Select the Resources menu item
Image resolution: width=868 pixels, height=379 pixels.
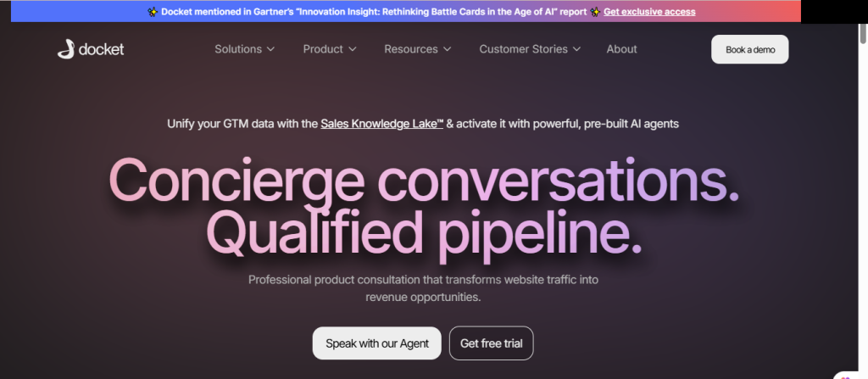click(411, 49)
